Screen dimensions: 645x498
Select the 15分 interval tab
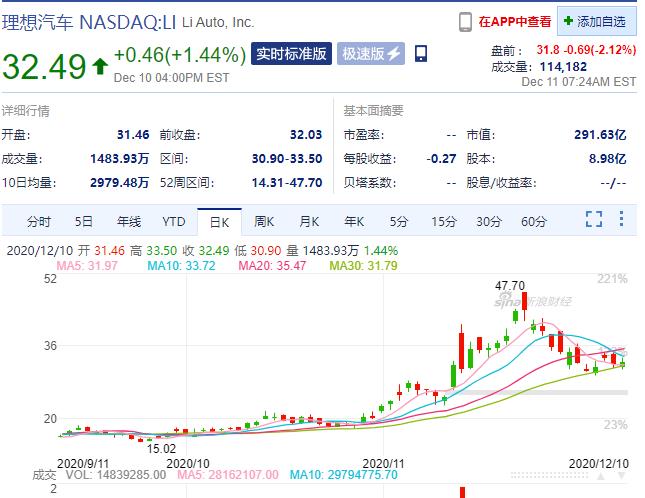coord(444,222)
